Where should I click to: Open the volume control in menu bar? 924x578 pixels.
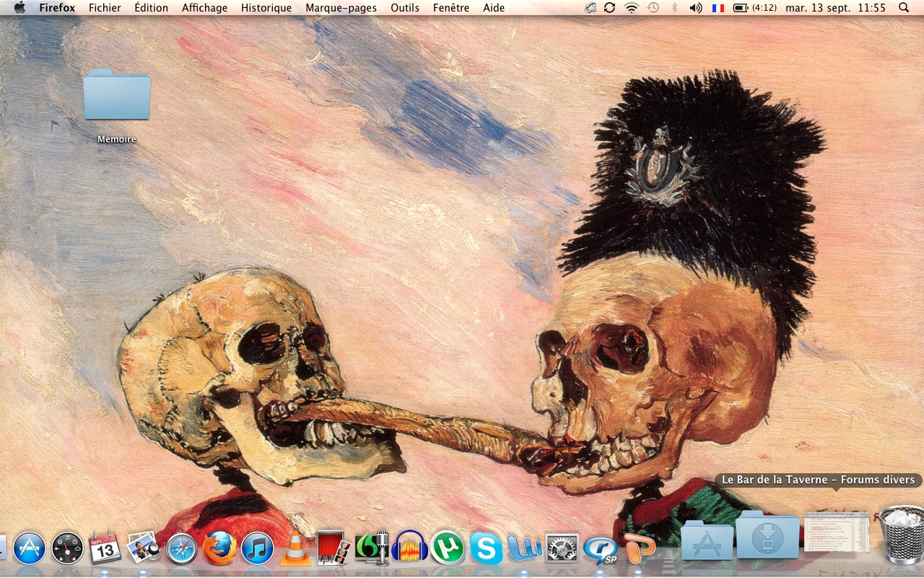[696, 8]
